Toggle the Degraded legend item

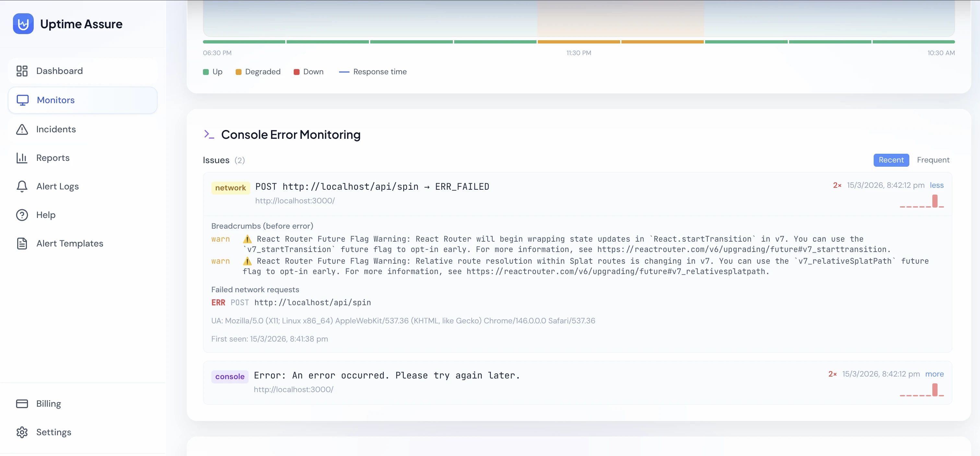[258, 72]
